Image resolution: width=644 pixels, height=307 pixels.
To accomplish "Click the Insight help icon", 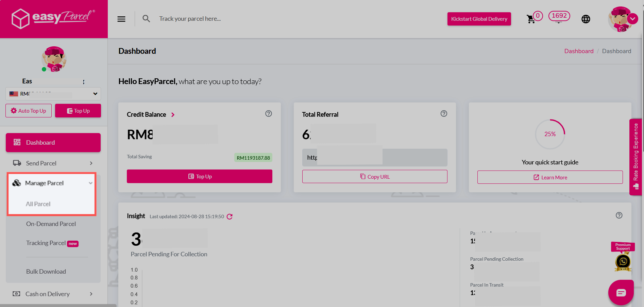I will 619,215.
